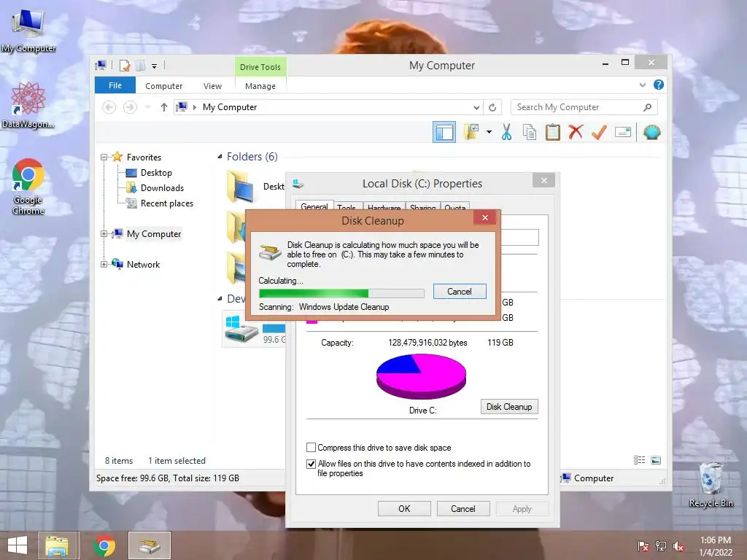The height and width of the screenshot is (560, 747).
Task: Click the Action Center flag tray icon
Action: point(643,546)
